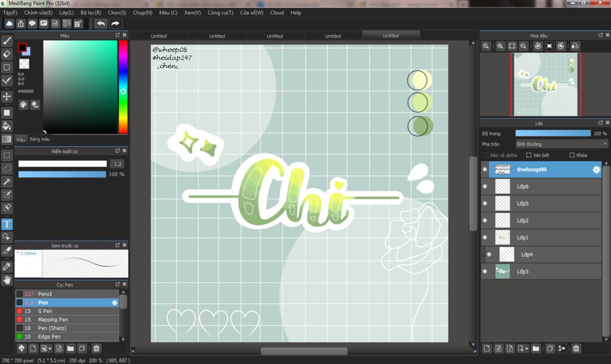Image resolution: width=611 pixels, height=364 pixels.
Task: Click the Navigator canvas preview thumbnail
Action: [x=545, y=85]
